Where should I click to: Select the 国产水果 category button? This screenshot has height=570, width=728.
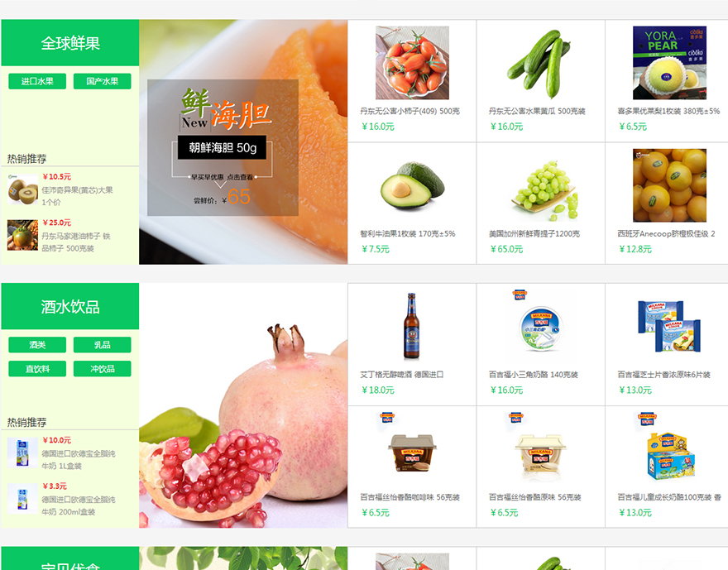coord(102,81)
